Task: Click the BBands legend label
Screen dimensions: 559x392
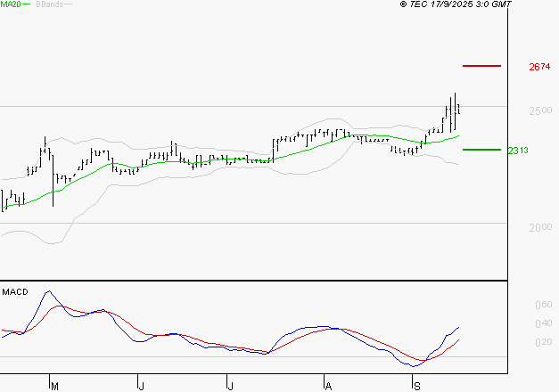Action: coord(50,4)
